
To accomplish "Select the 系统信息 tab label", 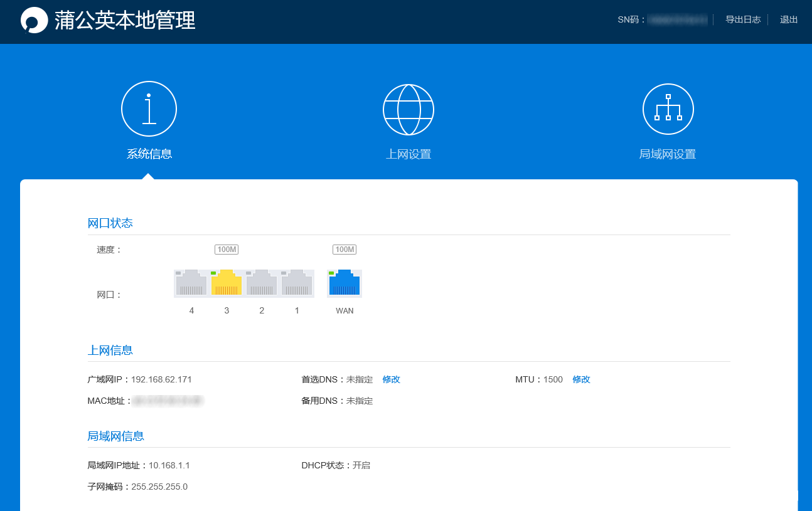I will pyautogui.click(x=149, y=154).
